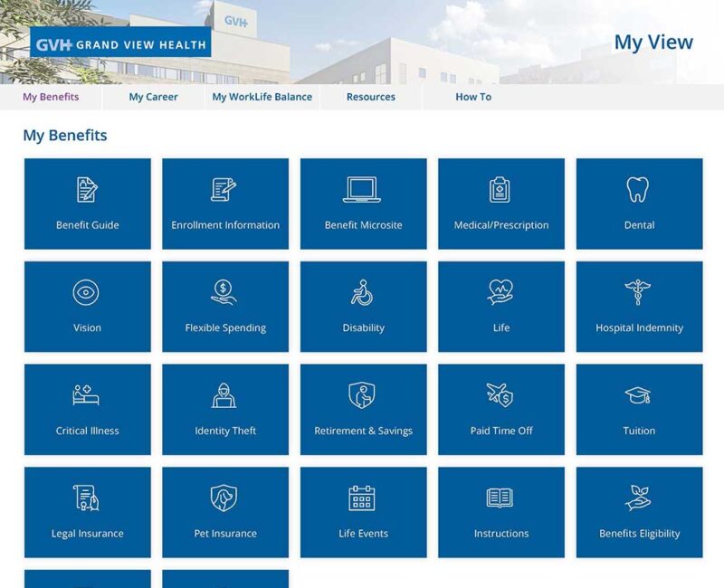The image size is (724, 588).
Task: Click the Critical Illness label
Action: [87, 431]
